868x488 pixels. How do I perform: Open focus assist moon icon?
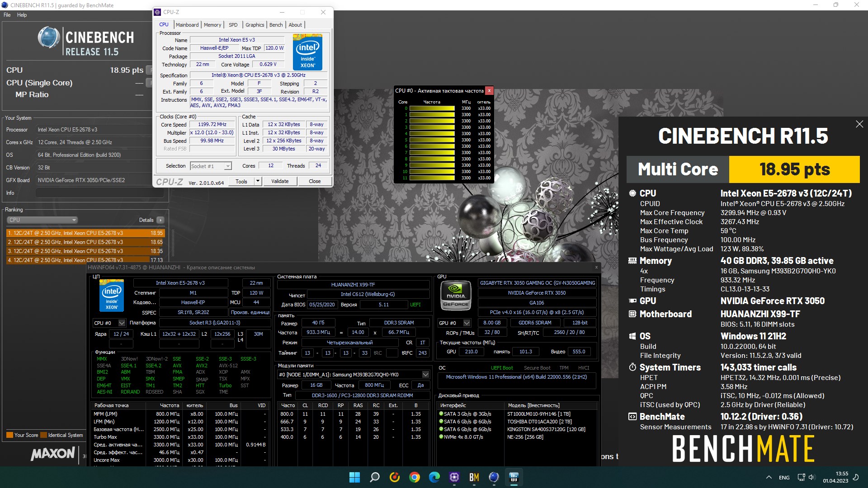tap(855, 477)
